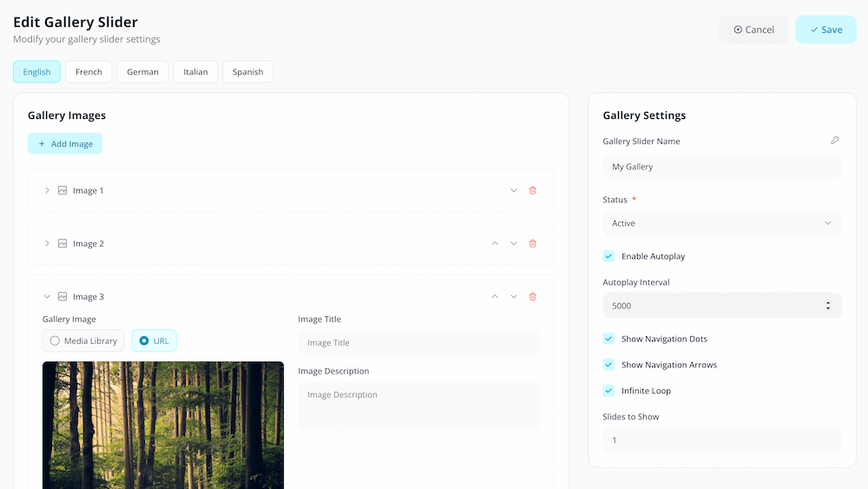Switch to the German language tab
This screenshot has height=489, width=868.
[143, 72]
